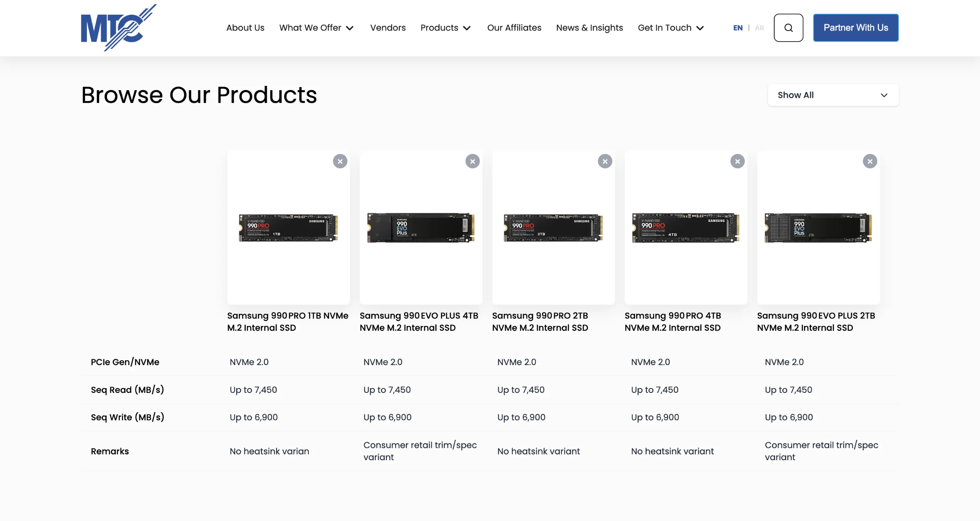Click the MTC logo

119,28
